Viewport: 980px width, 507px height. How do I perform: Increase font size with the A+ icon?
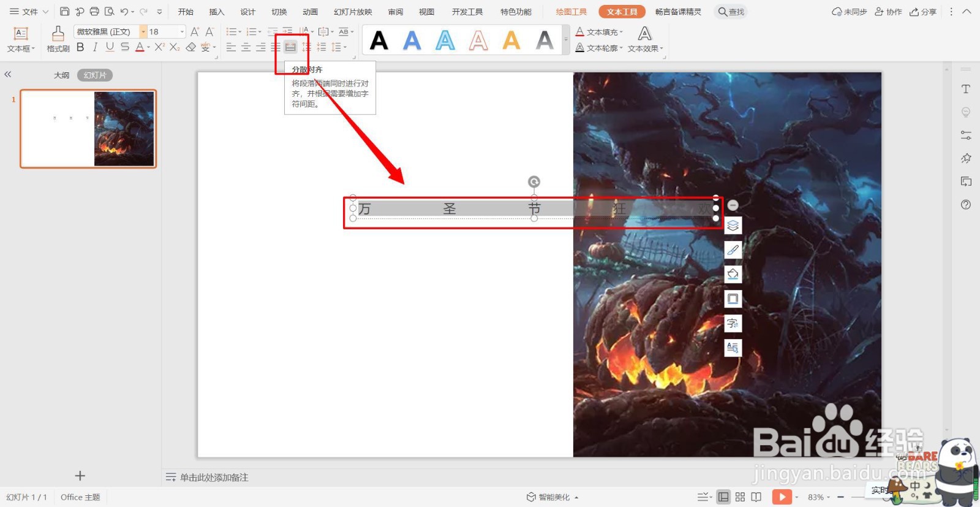click(x=195, y=32)
